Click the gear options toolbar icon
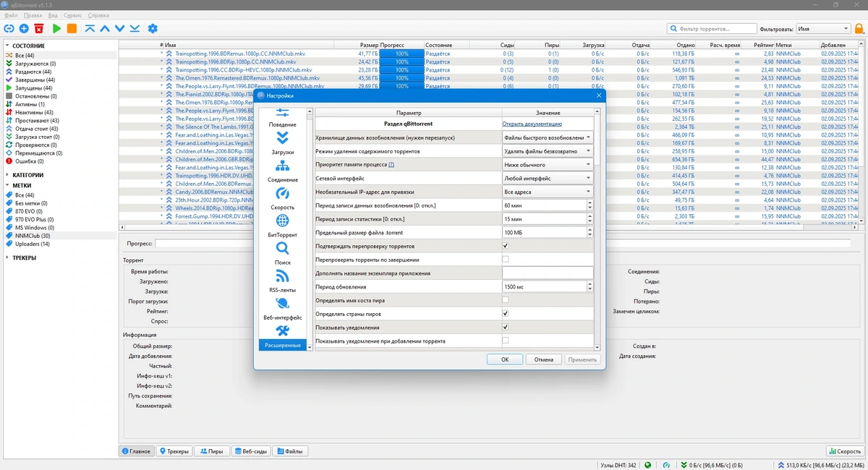Image resolution: width=868 pixels, height=470 pixels. point(153,28)
